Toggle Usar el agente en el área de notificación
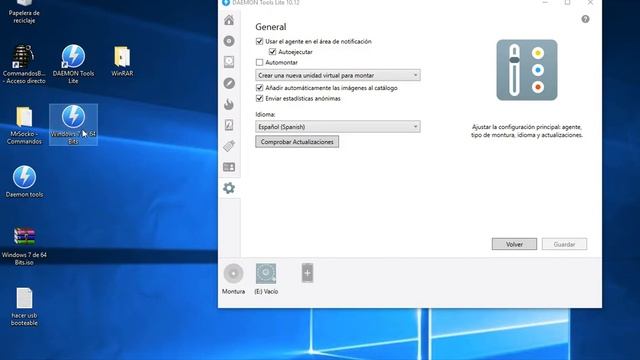640x360 pixels. [x=259, y=41]
